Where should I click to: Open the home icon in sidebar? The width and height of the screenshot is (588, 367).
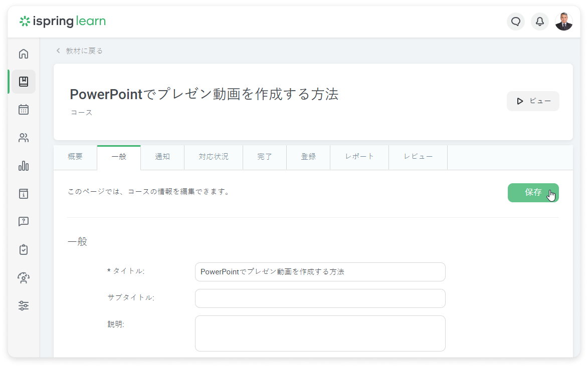coord(24,54)
